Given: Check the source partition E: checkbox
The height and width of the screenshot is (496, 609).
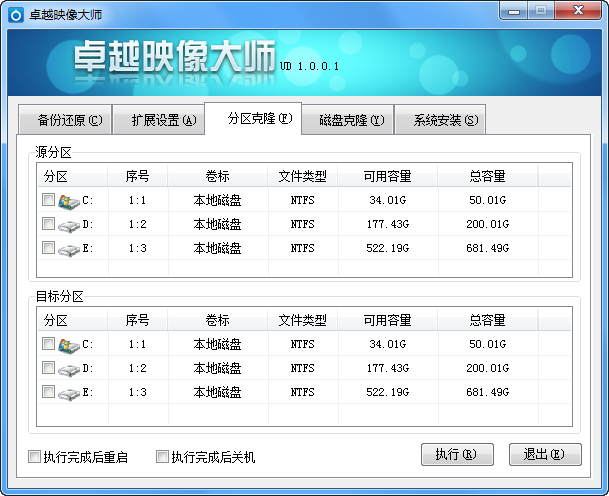Looking at the screenshot, I should (x=49, y=247).
